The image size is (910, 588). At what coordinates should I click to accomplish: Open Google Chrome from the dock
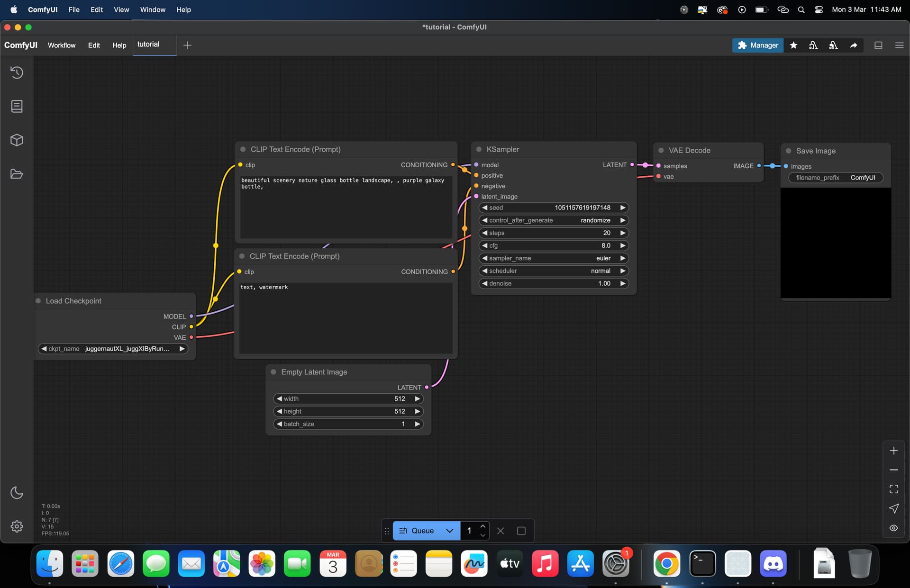click(666, 563)
